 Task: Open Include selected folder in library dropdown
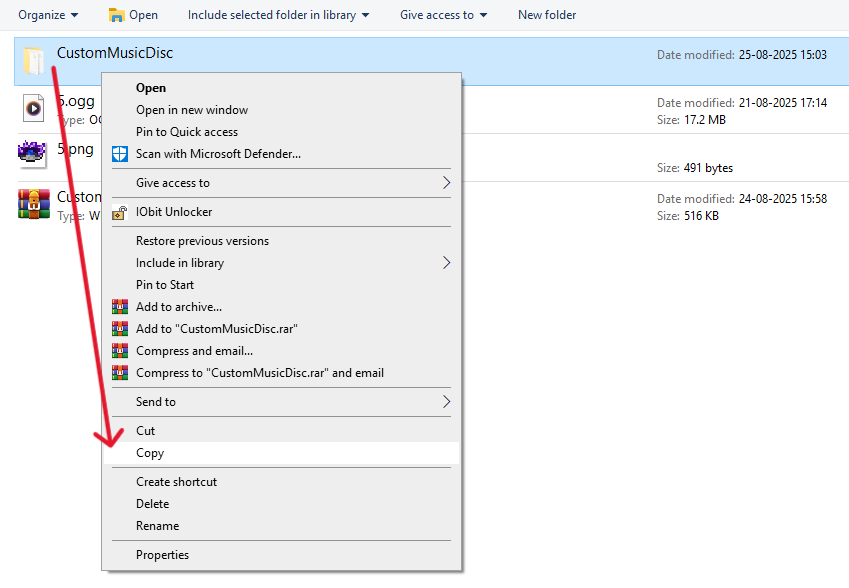[278, 15]
